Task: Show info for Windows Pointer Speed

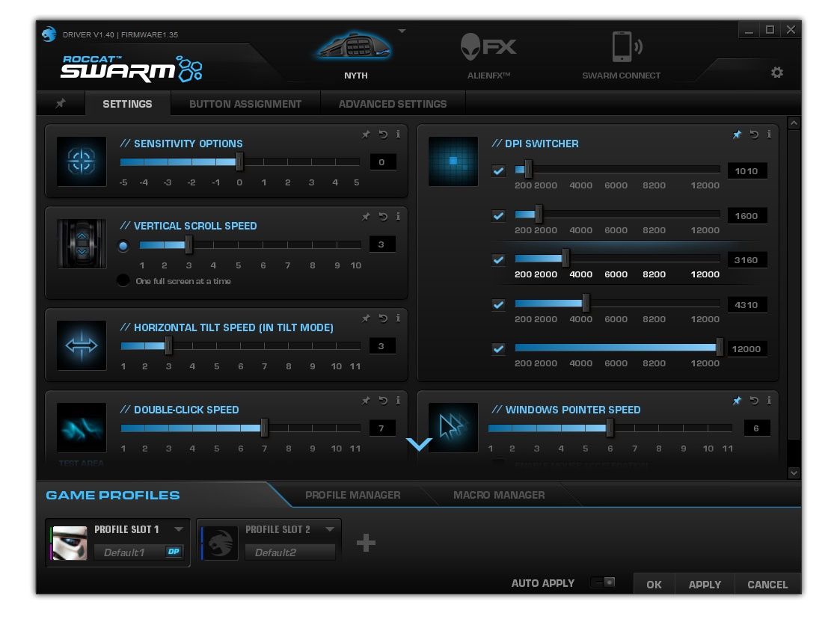Action: (769, 401)
